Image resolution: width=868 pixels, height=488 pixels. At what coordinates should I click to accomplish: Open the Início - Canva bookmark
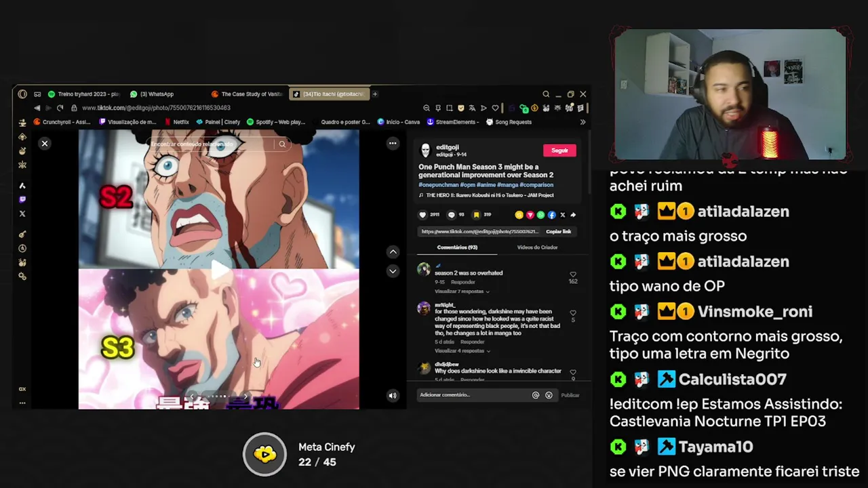click(x=399, y=122)
